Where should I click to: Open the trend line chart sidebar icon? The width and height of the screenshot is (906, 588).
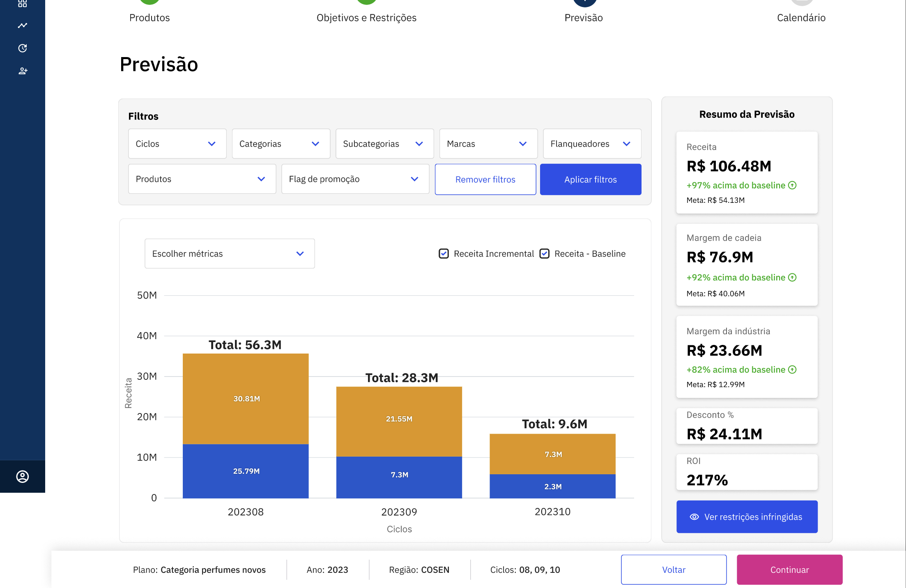(23, 25)
